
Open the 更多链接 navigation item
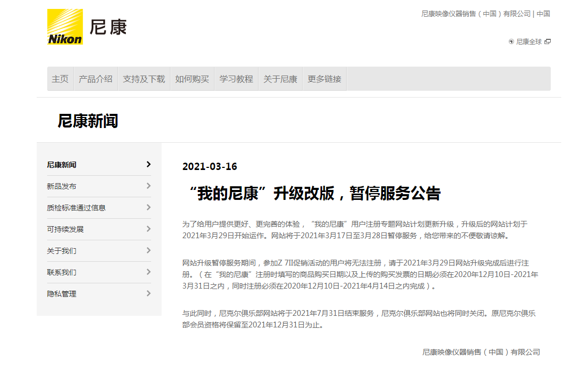click(x=324, y=79)
